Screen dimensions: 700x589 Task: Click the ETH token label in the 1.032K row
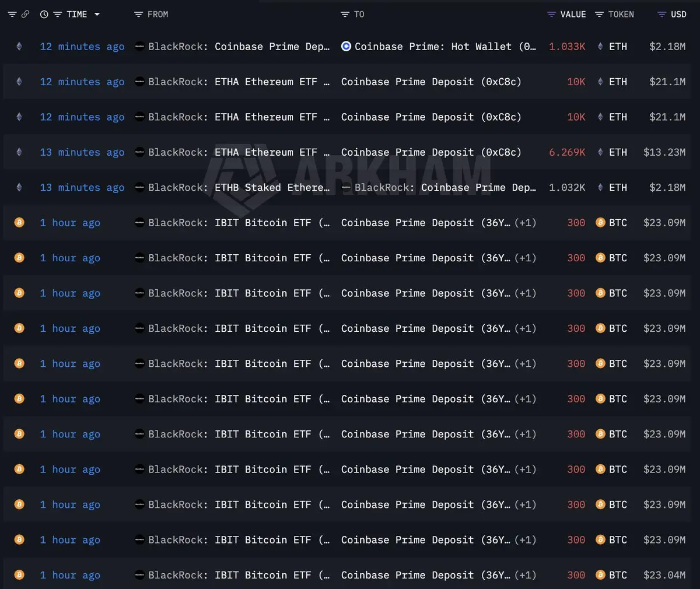[x=618, y=187]
